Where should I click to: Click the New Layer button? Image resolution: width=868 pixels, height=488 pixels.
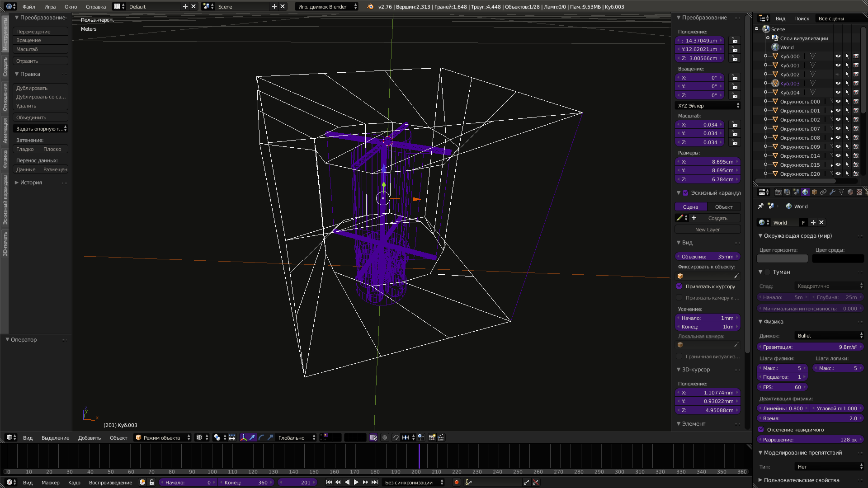[708, 230]
